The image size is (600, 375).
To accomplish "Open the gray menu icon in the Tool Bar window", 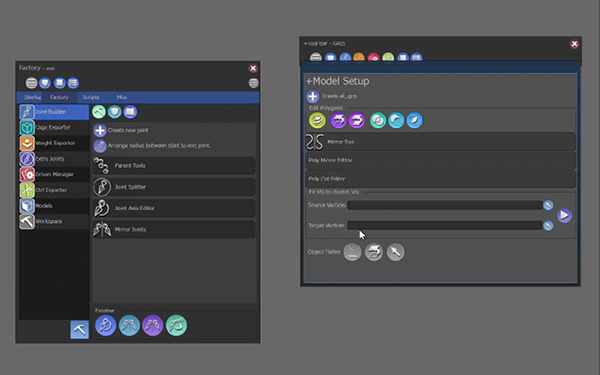I will (316, 57).
